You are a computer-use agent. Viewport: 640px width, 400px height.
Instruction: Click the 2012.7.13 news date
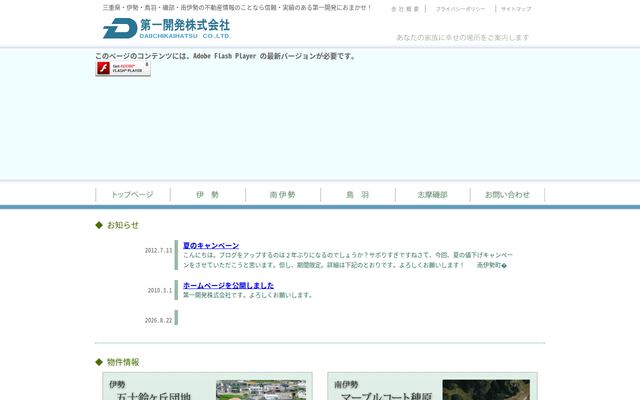pos(158,250)
